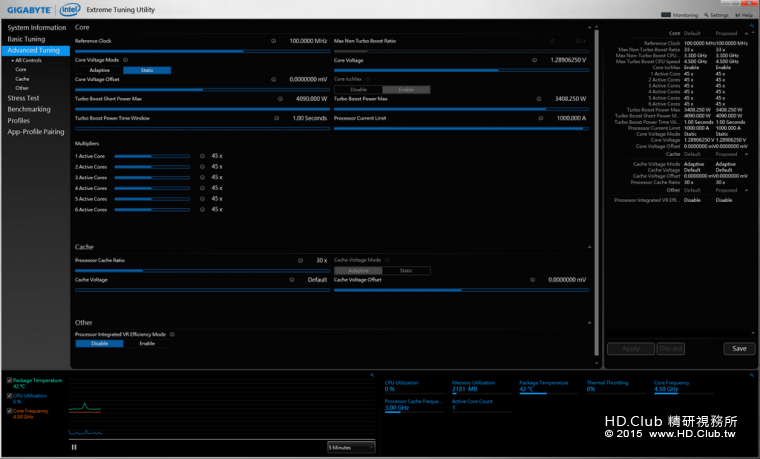Viewport: 760px width, 459px height.
Task: Click the info icon beside Reference Clock
Action: coord(274,41)
